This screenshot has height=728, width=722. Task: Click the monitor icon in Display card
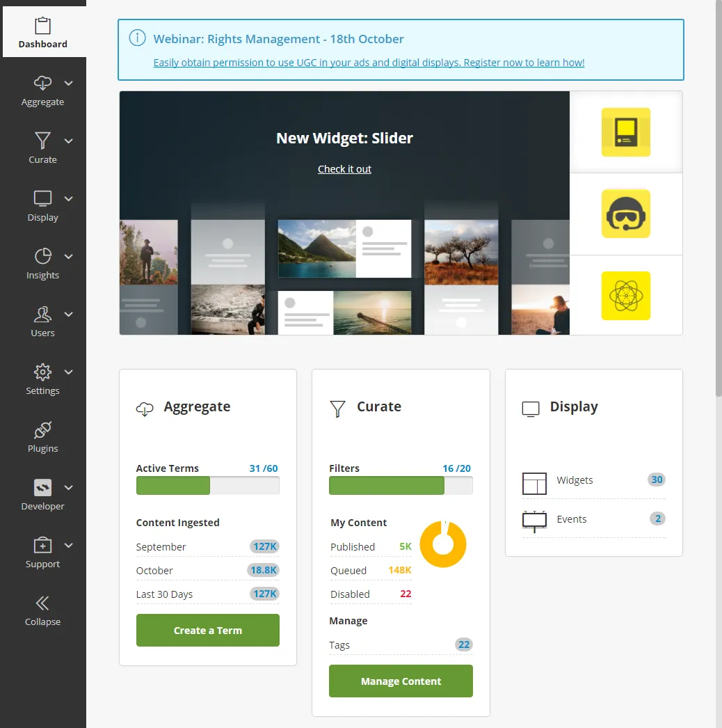point(531,409)
